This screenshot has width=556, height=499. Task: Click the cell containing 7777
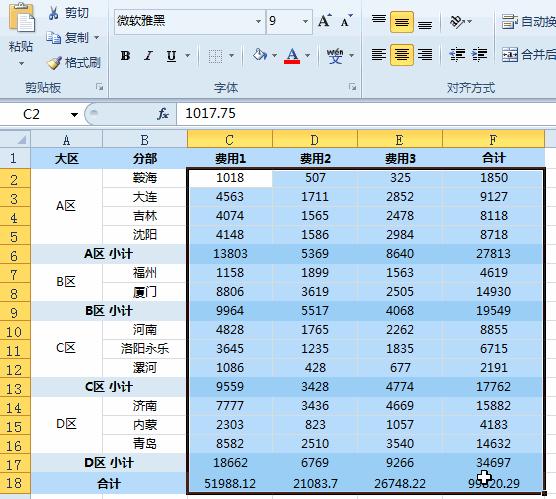[230, 406]
